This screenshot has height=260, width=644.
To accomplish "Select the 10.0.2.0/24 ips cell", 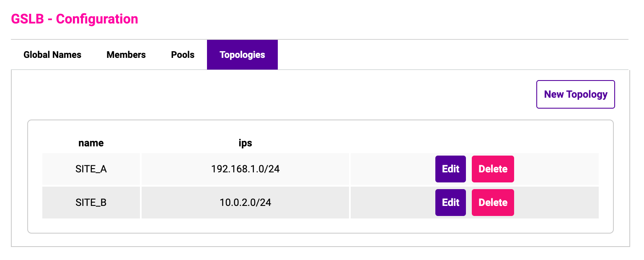I will point(246,203).
